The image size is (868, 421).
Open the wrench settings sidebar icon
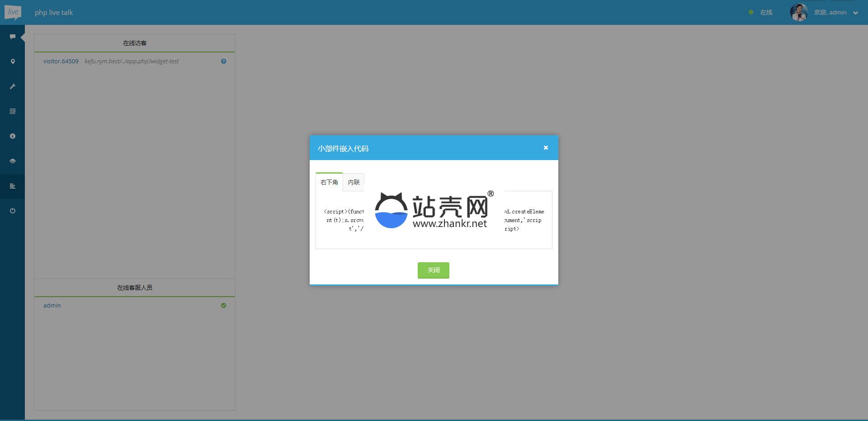(13, 86)
